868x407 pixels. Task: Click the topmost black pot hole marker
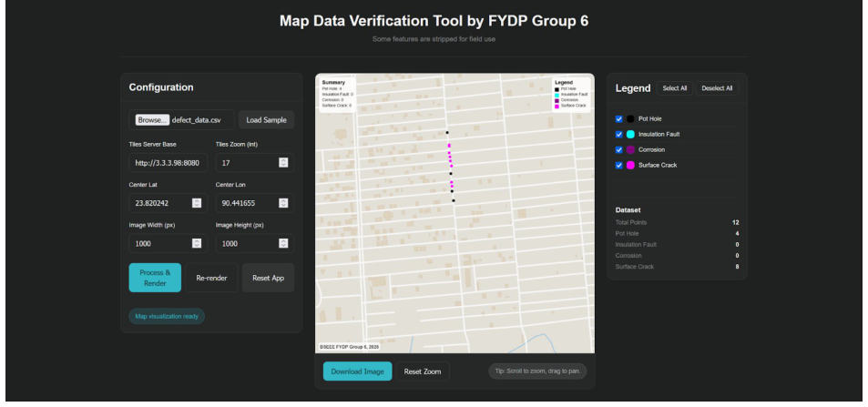(447, 132)
